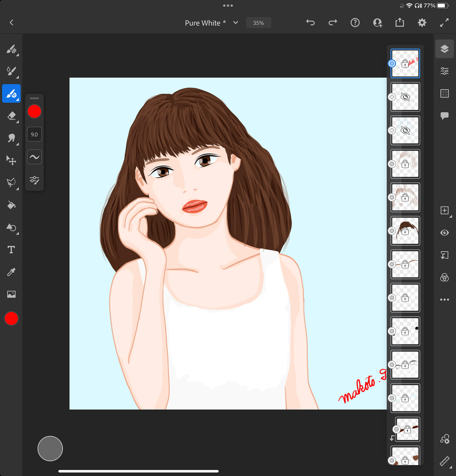Select the Pixel Brush tool

[x=11, y=49]
